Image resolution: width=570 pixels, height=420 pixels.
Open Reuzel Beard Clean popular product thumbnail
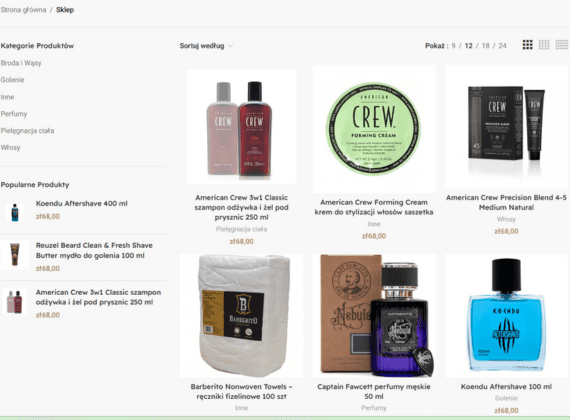[15, 255]
